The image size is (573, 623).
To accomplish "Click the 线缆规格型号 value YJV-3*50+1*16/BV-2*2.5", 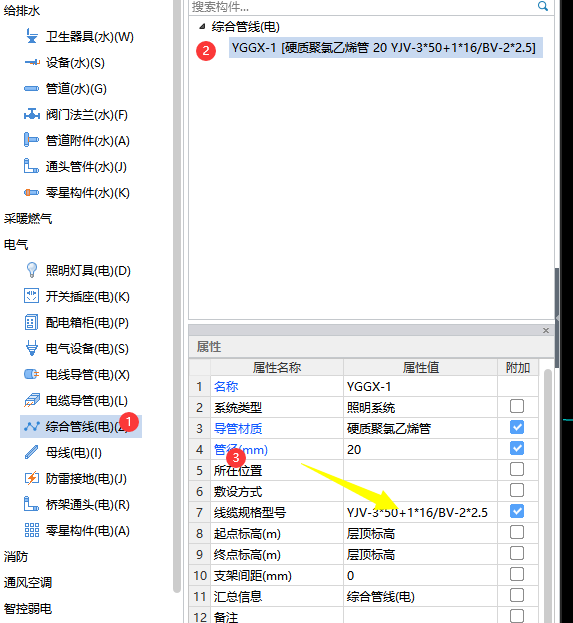I will tap(420, 513).
